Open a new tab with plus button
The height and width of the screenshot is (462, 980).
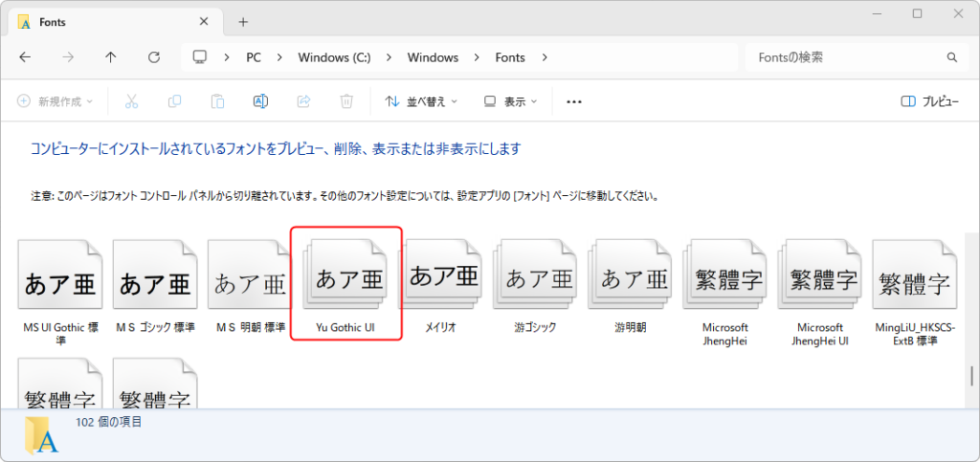[x=243, y=22]
